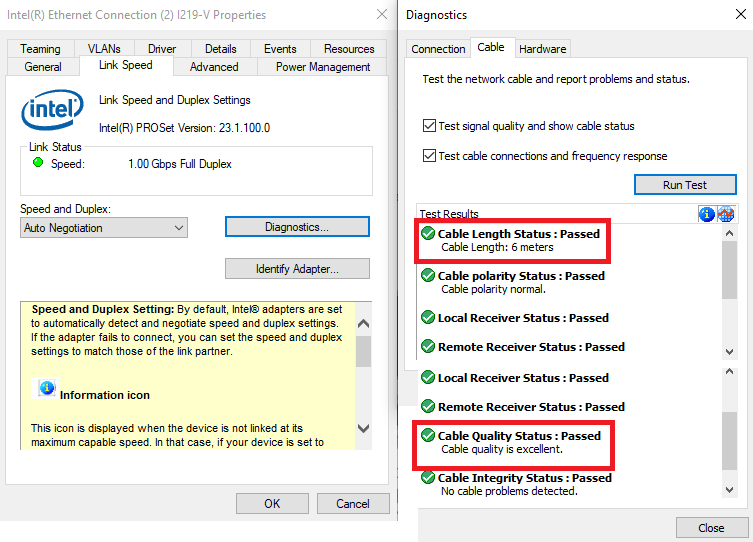The width and height of the screenshot is (753, 542).
Task: Open the Speed and Duplex dropdown
Action: (x=104, y=228)
